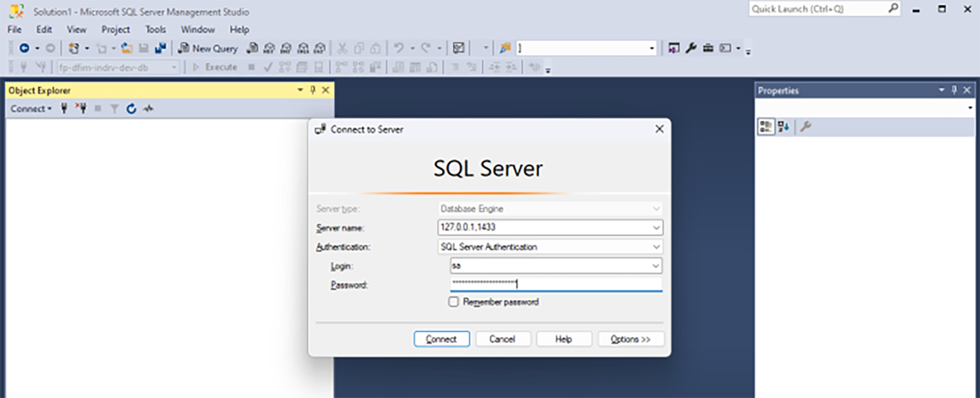Click the wrench Properties icon in main toolbar

691,48
